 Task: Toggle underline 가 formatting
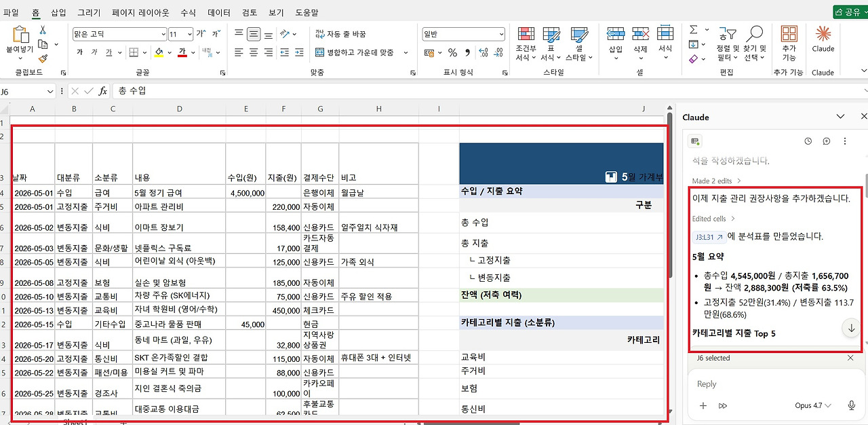(x=109, y=52)
